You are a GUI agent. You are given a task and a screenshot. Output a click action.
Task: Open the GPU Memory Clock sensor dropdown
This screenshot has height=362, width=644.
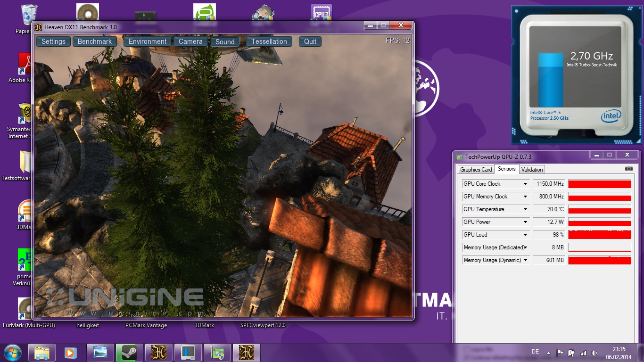point(525,197)
